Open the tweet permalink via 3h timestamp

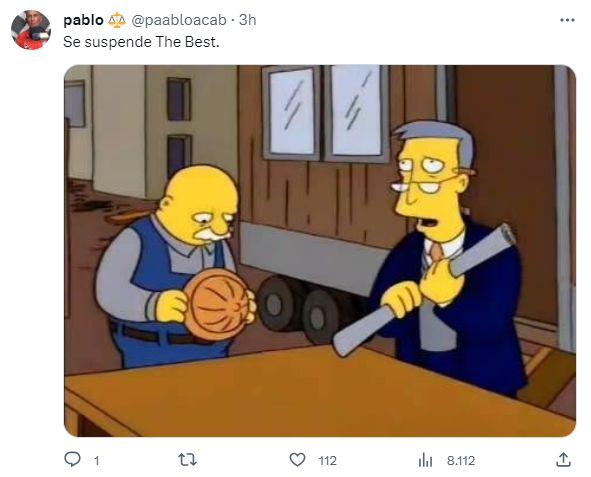(248, 20)
